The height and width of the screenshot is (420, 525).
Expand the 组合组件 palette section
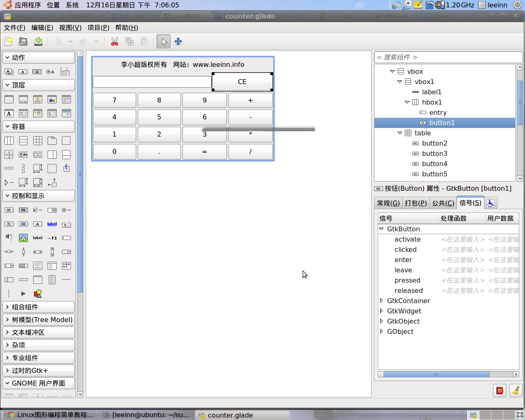tap(39, 307)
